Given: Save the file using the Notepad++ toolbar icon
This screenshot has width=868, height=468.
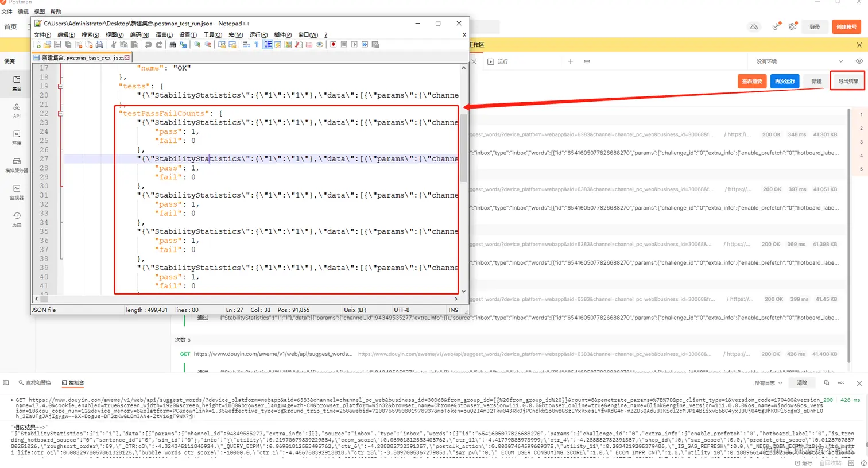Looking at the screenshot, I should pyautogui.click(x=58, y=45).
